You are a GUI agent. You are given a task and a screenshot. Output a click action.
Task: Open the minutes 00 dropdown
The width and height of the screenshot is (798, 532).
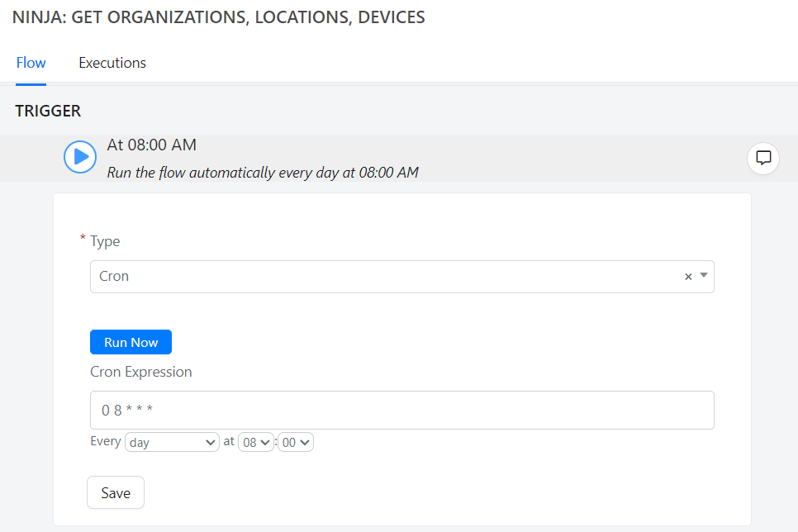[296, 442]
